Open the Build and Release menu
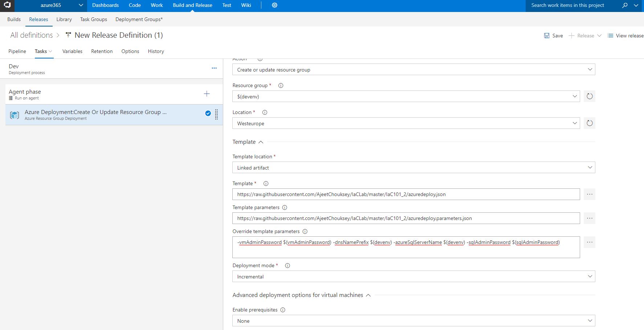This screenshot has width=644, height=330. point(192,5)
